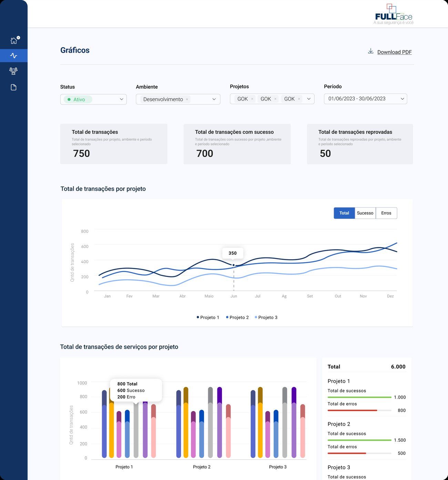The height and width of the screenshot is (480, 448).
Task: Remove the second GOK project tag
Action: pos(275,99)
